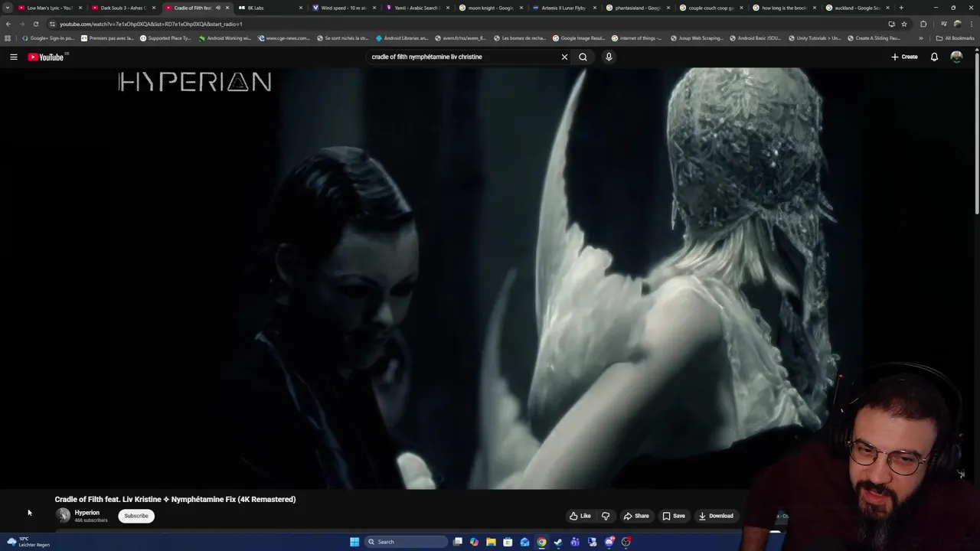The width and height of the screenshot is (980, 551).
Task: Open the Android Libraries bookmark
Action: [x=402, y=37]
